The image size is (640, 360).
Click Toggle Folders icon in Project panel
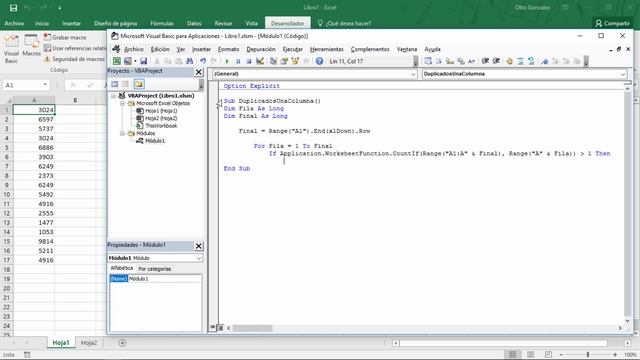point(139,84)
